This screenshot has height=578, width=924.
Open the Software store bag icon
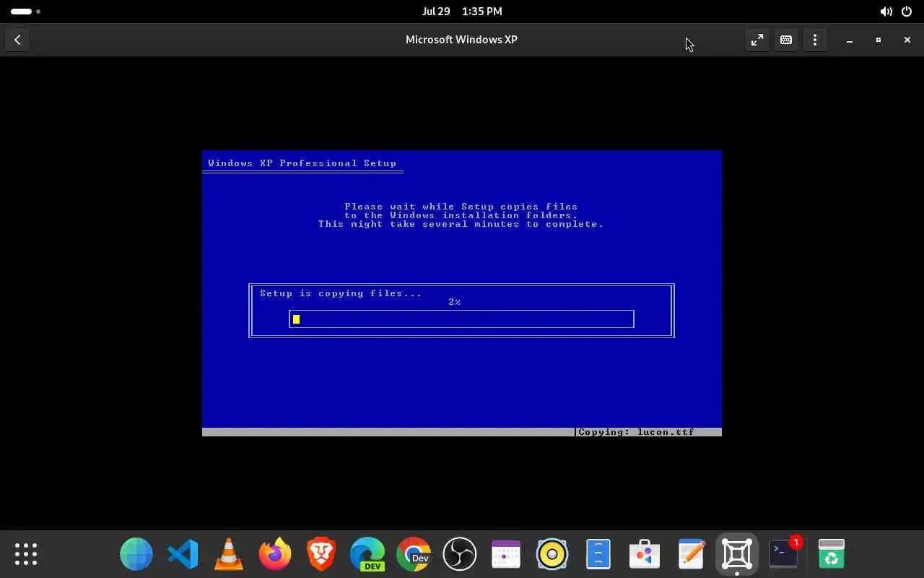coord(645,554)
